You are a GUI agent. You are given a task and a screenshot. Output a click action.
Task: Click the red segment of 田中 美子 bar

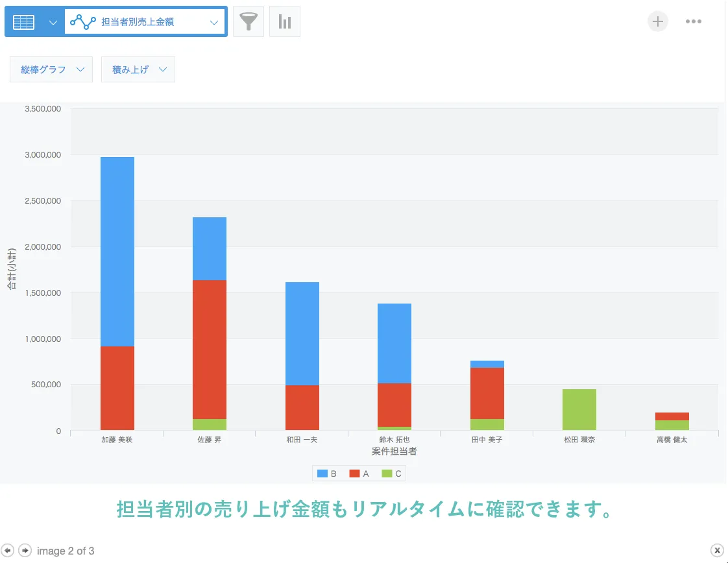click(x=487, y=393)
